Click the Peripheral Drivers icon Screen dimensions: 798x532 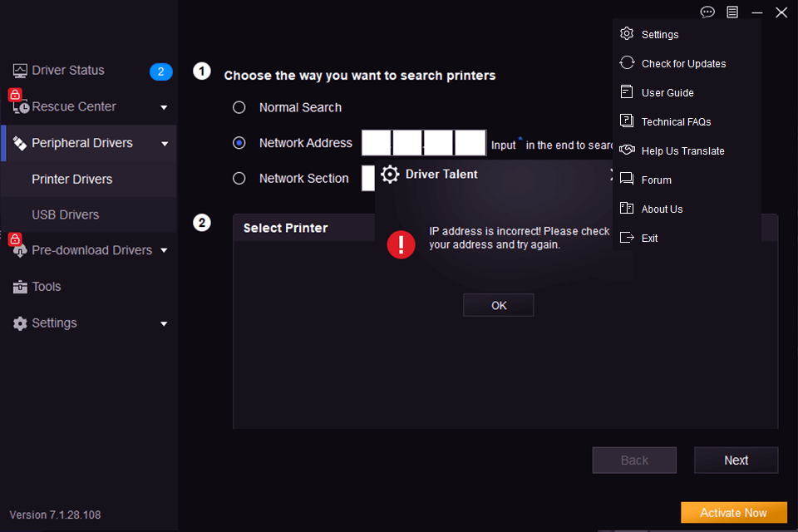coord(20,143)
